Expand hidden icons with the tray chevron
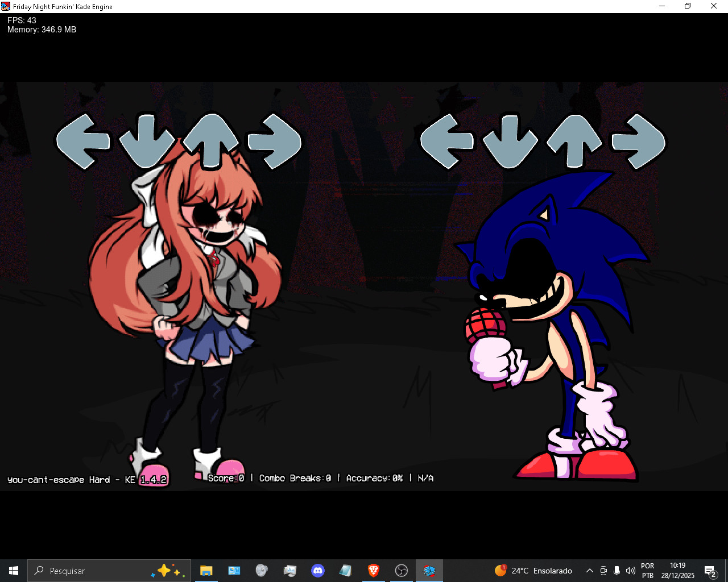This screenshot has height=582, width=728. (x=589, y=571)
